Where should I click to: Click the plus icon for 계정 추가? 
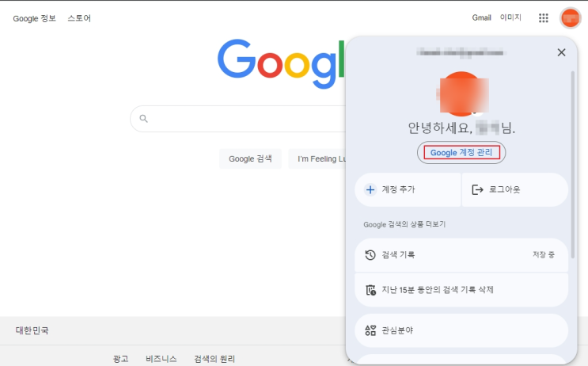pyautogui.click(x=370, y=189)
